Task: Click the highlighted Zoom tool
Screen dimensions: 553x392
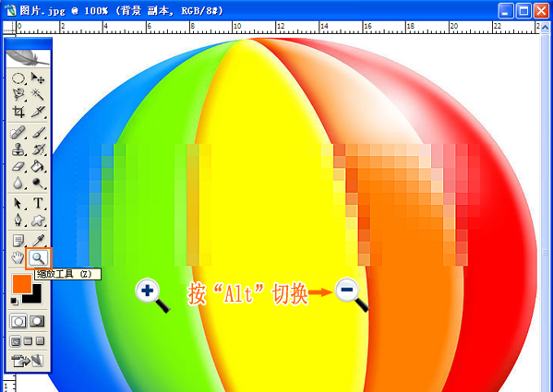Action: point(38,258)
